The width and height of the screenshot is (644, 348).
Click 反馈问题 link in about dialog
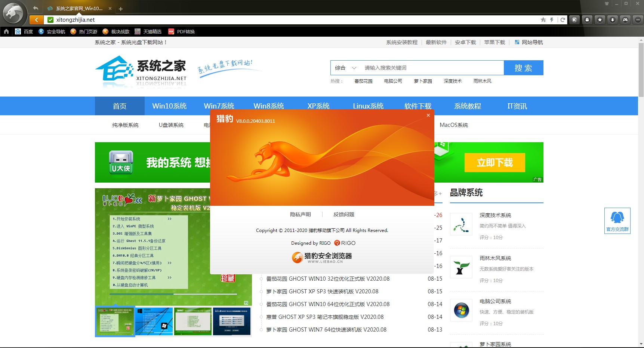tap(344, 214)
